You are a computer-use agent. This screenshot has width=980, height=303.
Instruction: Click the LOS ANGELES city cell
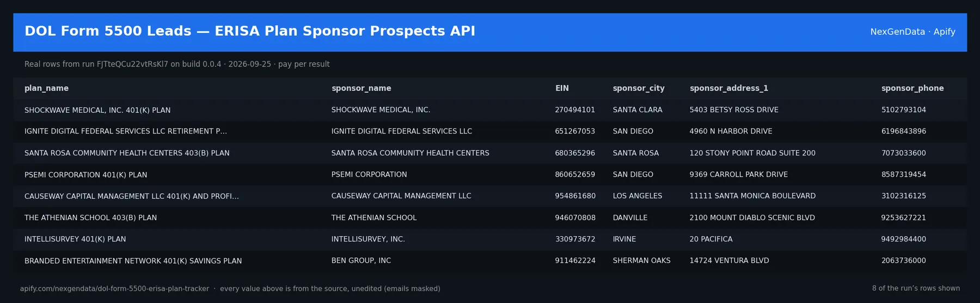(x=638, y=196)
